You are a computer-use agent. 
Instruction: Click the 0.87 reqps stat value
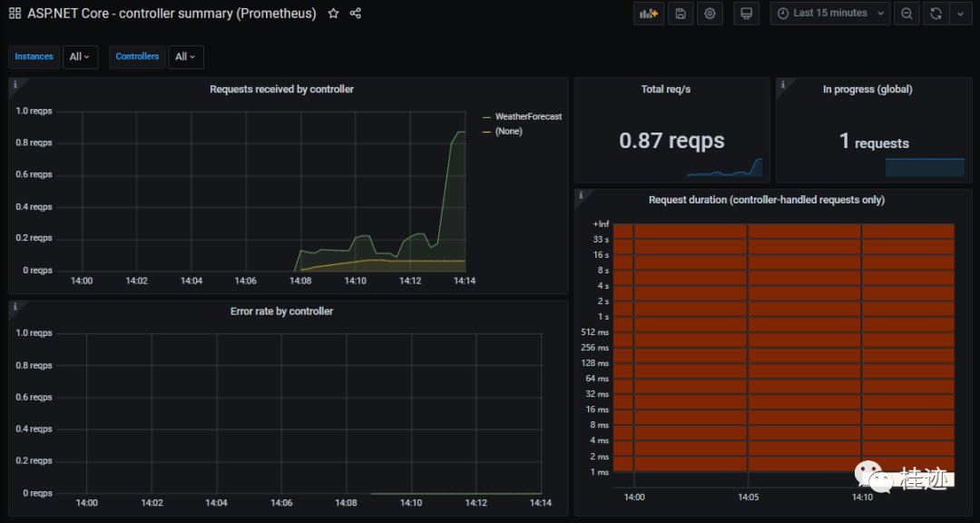click(x=671, y=141)
